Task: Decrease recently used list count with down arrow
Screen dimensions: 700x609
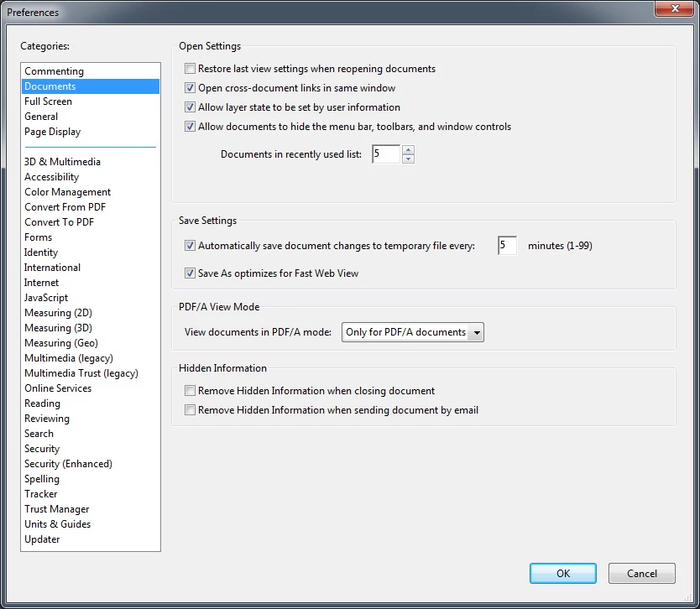Action: pyautogui.click(x=408, y=159)
